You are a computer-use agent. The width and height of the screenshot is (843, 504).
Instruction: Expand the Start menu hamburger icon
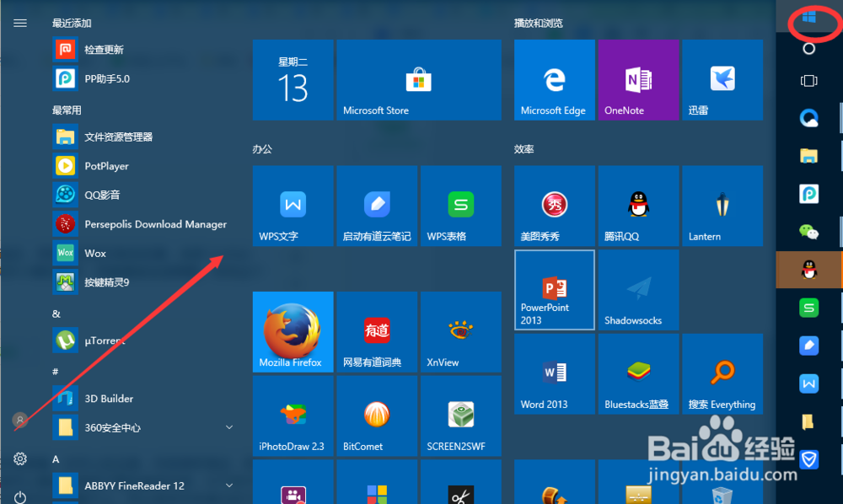pos(19,23)
